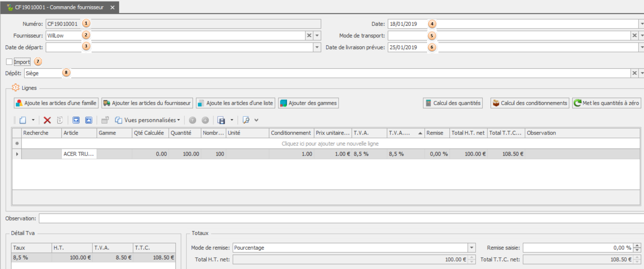Toggle the Import checkbox
The image size is (644, 269).
pyautogui.click(x=9, y=62)
